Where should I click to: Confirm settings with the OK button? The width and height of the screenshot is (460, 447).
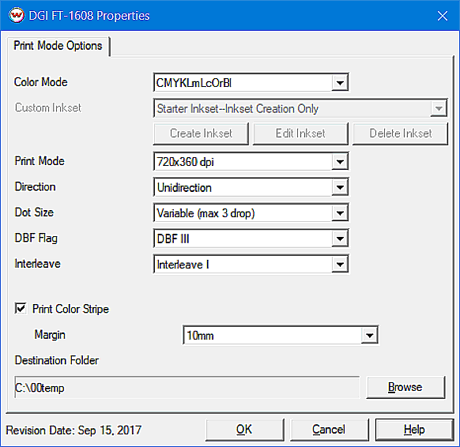pyautogui.click(x=244, y=429)
